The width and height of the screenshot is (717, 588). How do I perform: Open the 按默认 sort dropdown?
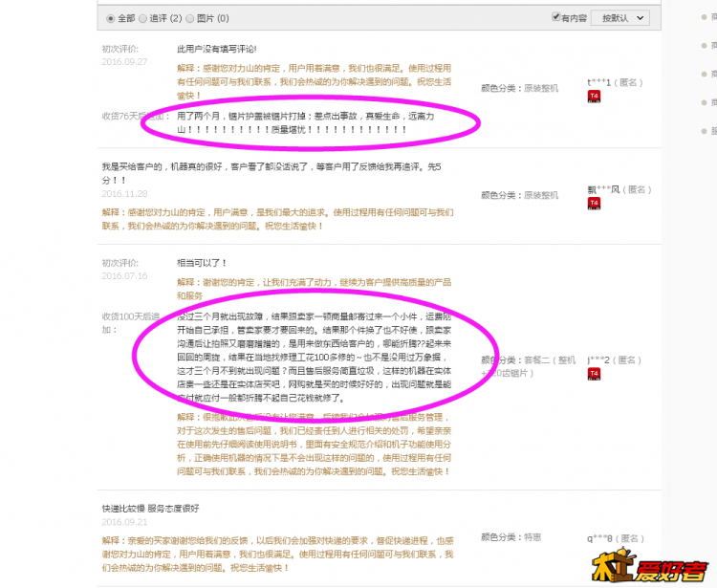coord(620,18)
